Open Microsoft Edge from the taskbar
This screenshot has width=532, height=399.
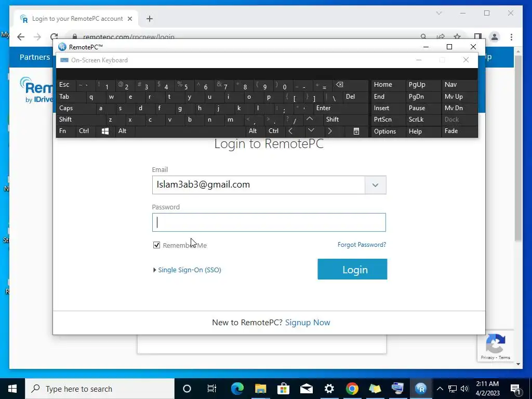[x=237, y=389]
